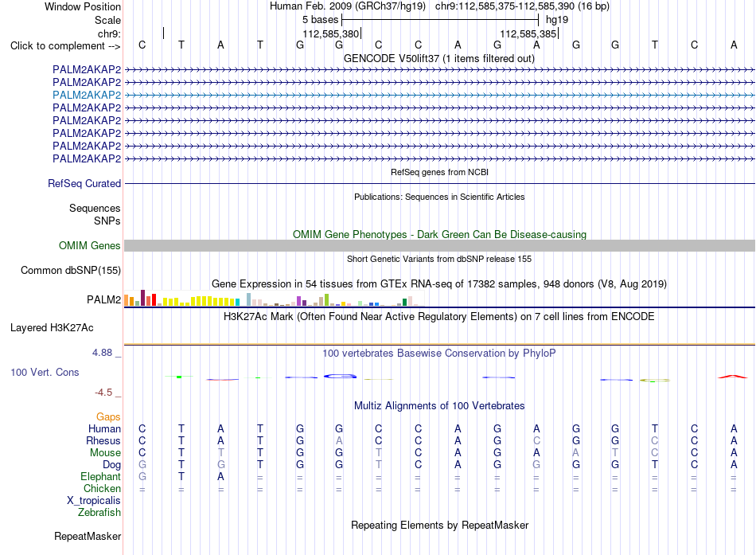Open the light blue PALM2AKAP2 transcript label
Screen dimensions: 756x555
coord(87,95)
